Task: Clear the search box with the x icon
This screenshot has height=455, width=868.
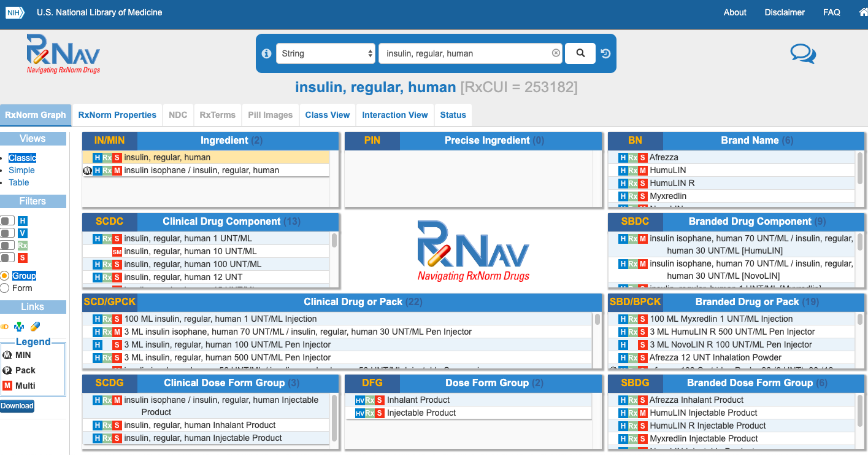Action: (x=556, y=53)
